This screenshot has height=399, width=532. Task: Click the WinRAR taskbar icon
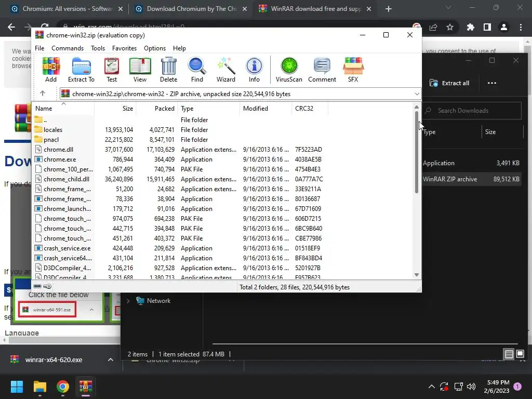(x=86, y=387)
